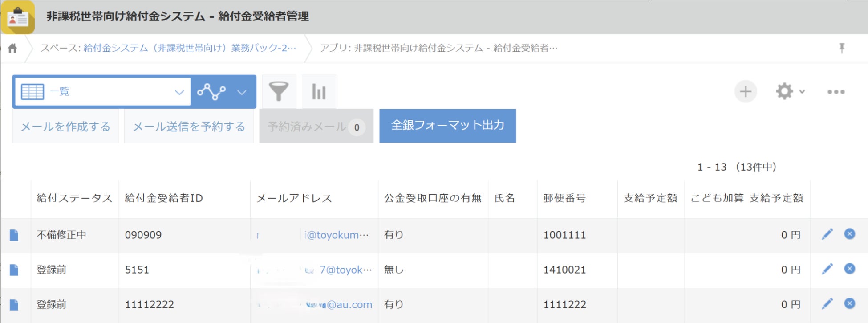Viewport: 868px width, 323px height.
Task: Open record details for 不備修正中 row
Action: tap(14, 235)
